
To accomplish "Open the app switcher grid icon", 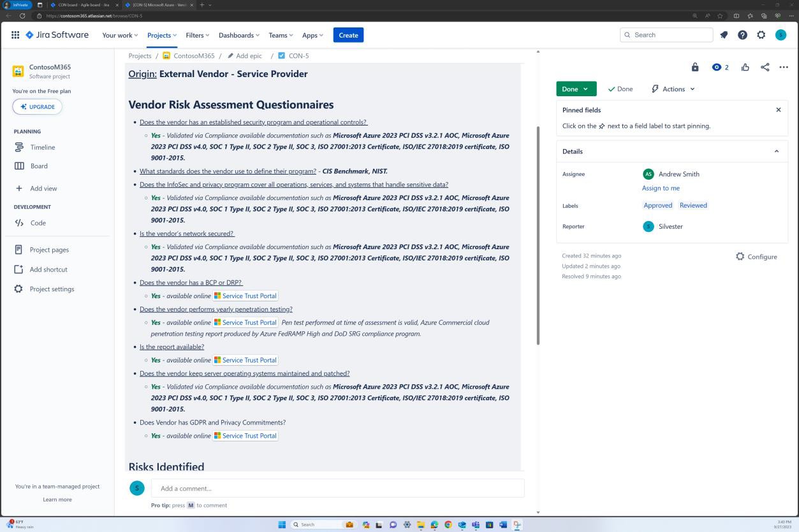I will (x=15, y=35).
